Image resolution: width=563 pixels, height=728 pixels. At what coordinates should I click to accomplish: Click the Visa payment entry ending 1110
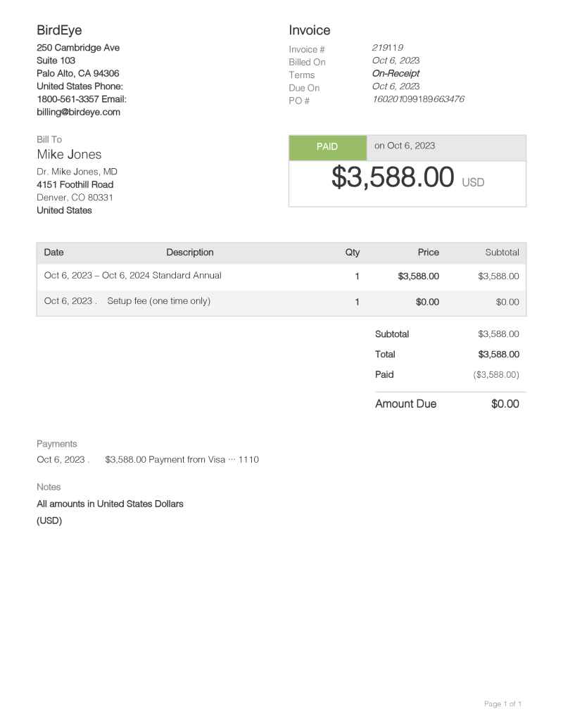[182, 460]
